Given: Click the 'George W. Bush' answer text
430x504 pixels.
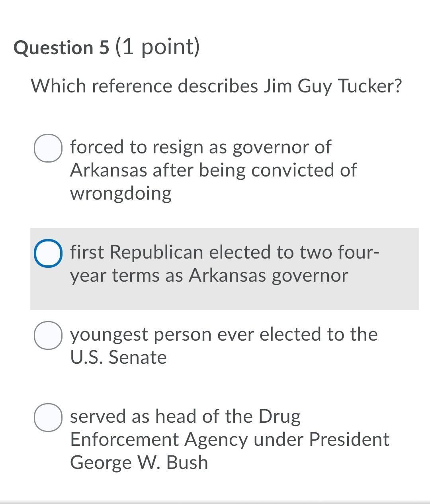Looking at the screenshot, I should click(139, 462).
